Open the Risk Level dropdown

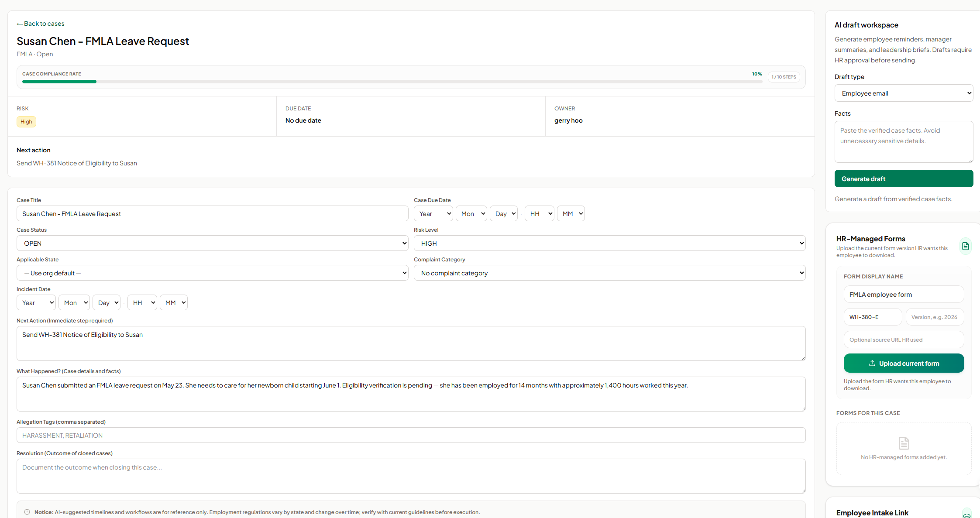pyautogui.click(x=609, y=243)
